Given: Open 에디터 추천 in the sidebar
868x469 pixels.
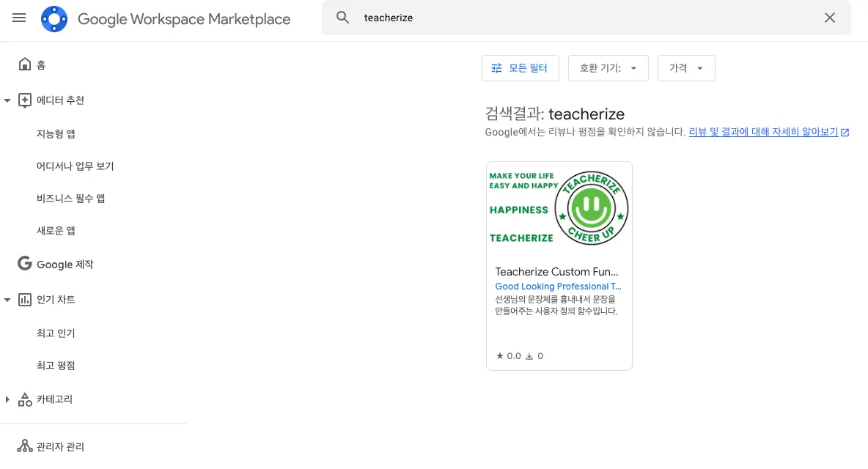Looking at the screenshot, I should pos(60,100).
